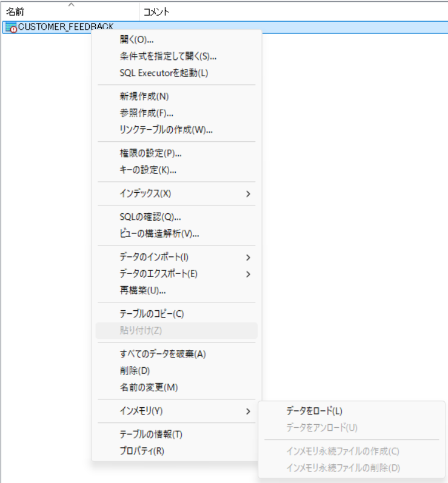The height and width of the screenshot is (483, 448).
Task: Open プロパティ(R) for the table
Action: point(142,451)
